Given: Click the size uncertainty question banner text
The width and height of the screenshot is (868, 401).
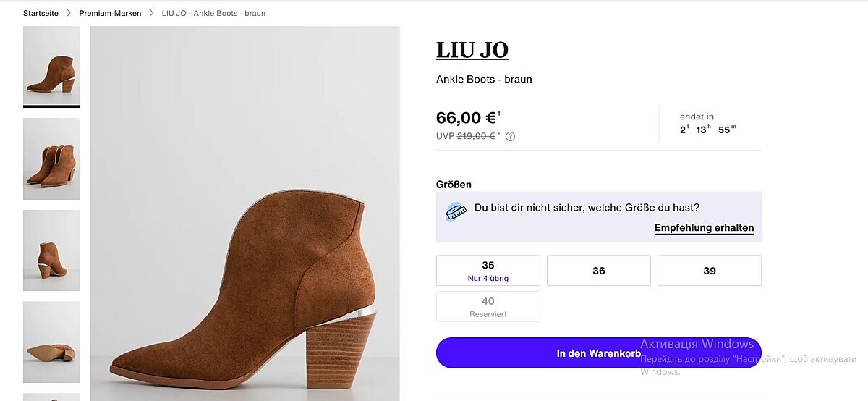Looking at the screenshot, I should click(x=587, y=208).
